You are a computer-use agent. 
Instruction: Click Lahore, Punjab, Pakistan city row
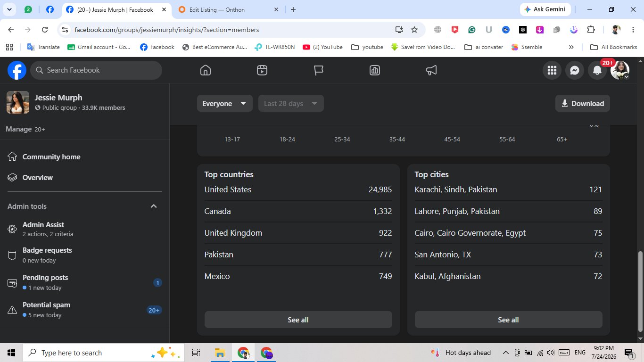click(508, 211)
